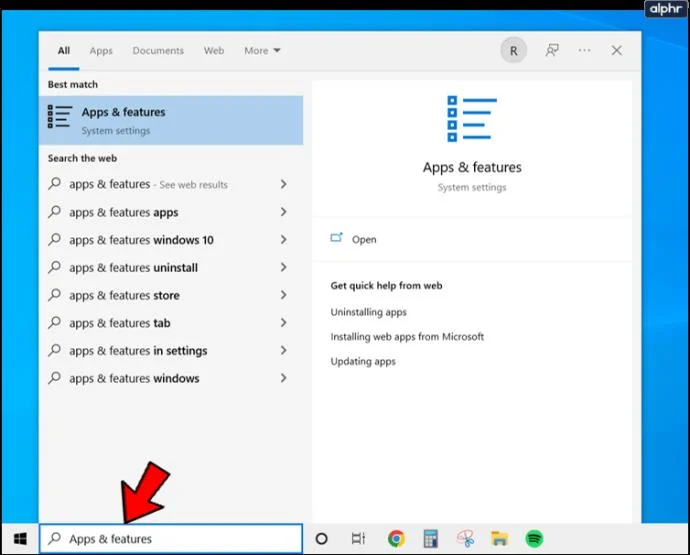This screenshot has height=555, width=690.
Task: Open the three-dot options menu
Action: click(584, 51)
